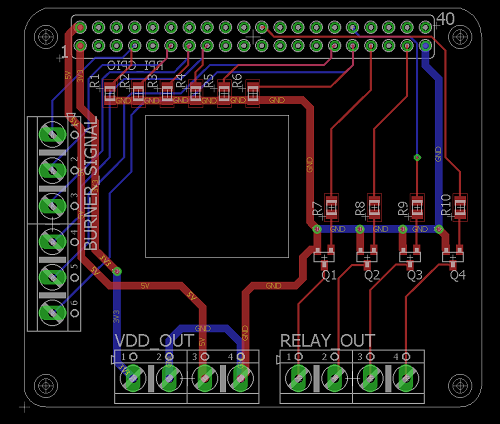The height and width of the screenshot is (424, 500).
Task: Click header pin 40 pad
Action: click(x=425, y=27)
